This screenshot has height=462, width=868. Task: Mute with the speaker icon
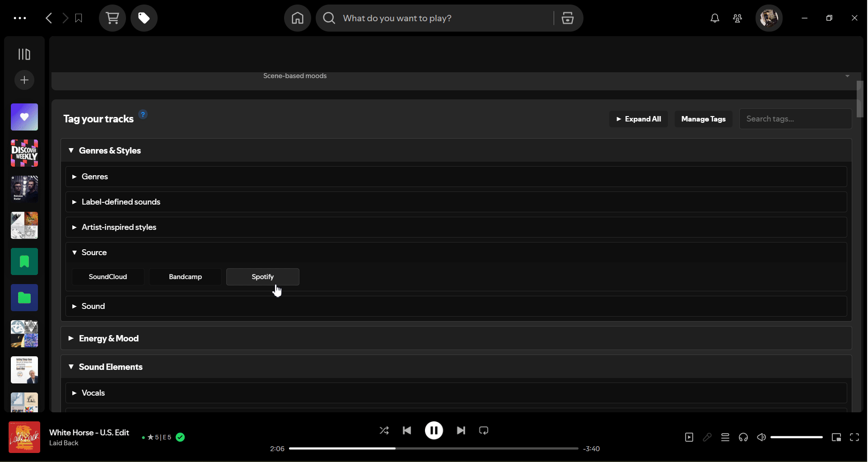761,437
